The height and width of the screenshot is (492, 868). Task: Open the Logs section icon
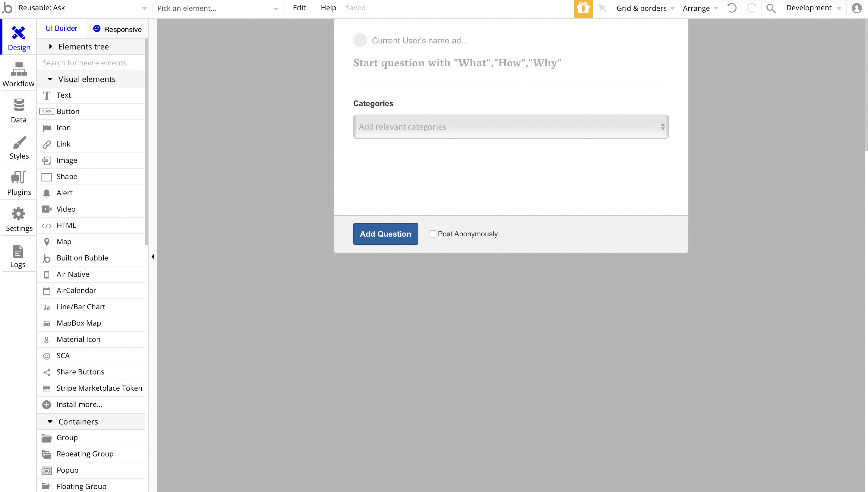tap(18, 252)
